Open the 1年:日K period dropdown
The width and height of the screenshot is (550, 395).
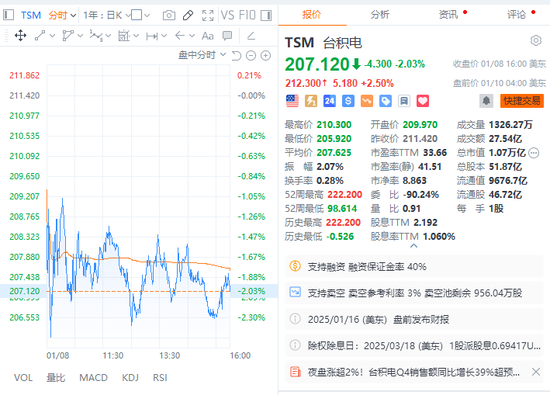(x=106, y=15)
